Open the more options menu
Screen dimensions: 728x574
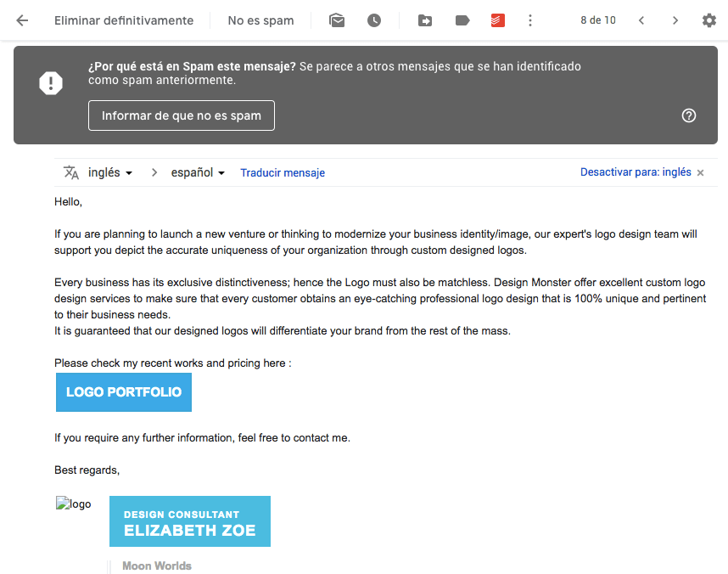coord(530,20)
